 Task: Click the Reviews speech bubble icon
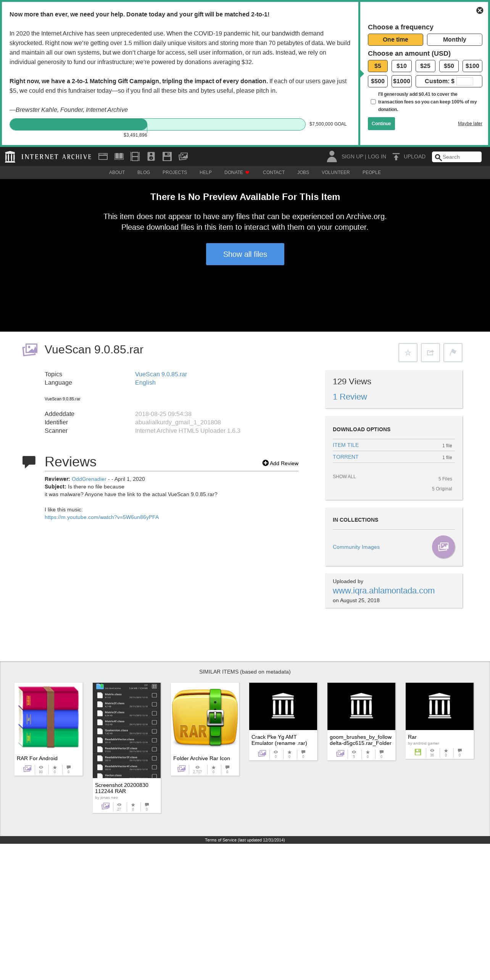(29, 462)
